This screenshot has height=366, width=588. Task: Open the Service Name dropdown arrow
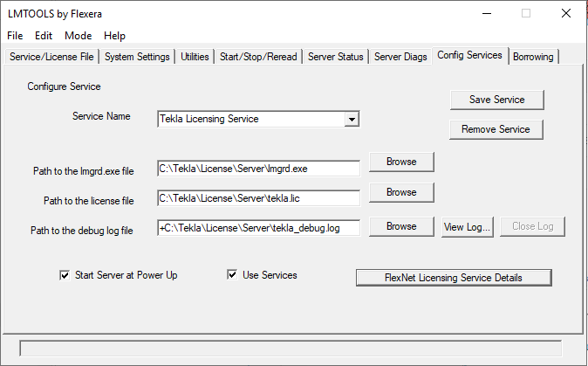(x=351, y=119)
